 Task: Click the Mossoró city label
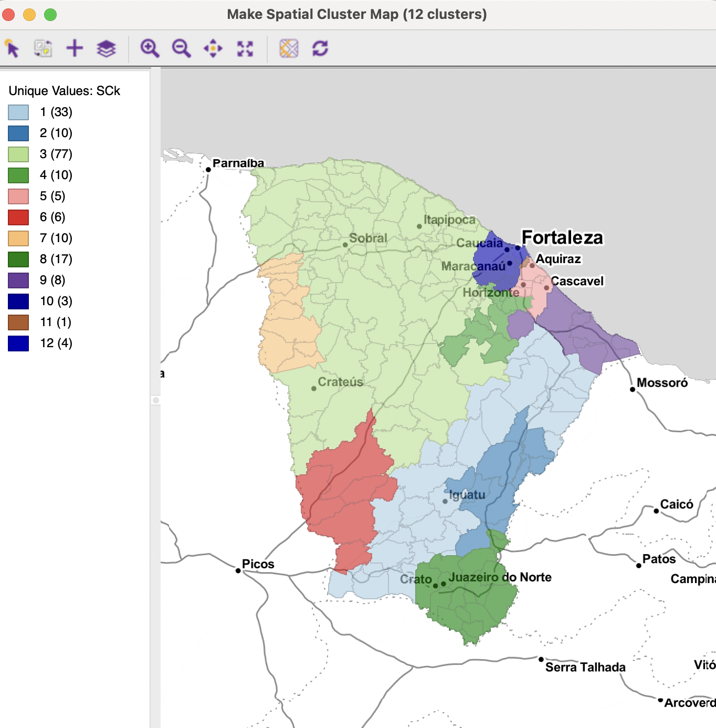[662, 383]
